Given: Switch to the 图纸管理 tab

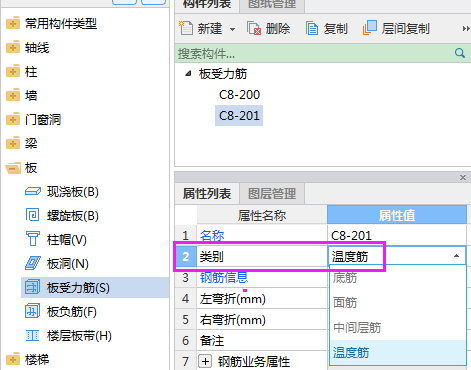Looking at the screenshot, I should pos(272,4).
